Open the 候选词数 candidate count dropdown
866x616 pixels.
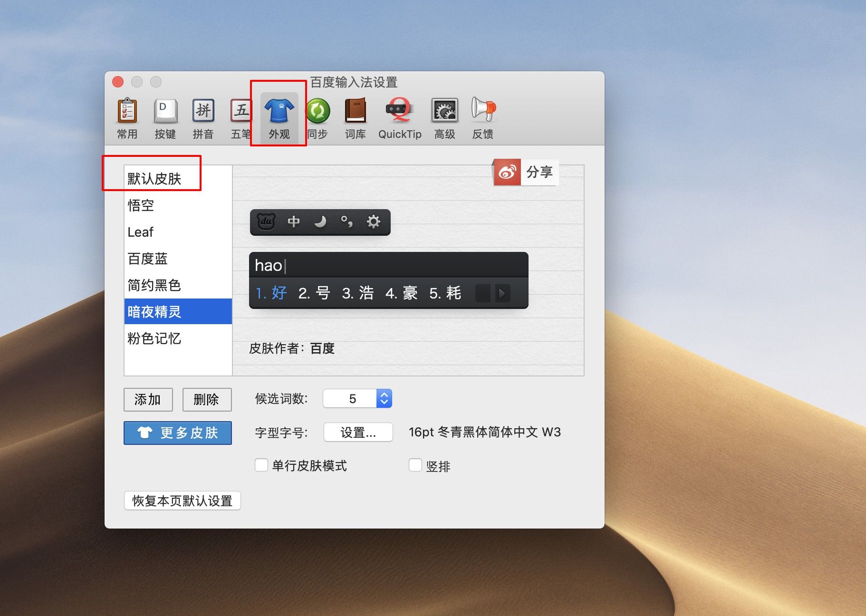[357, 399]
